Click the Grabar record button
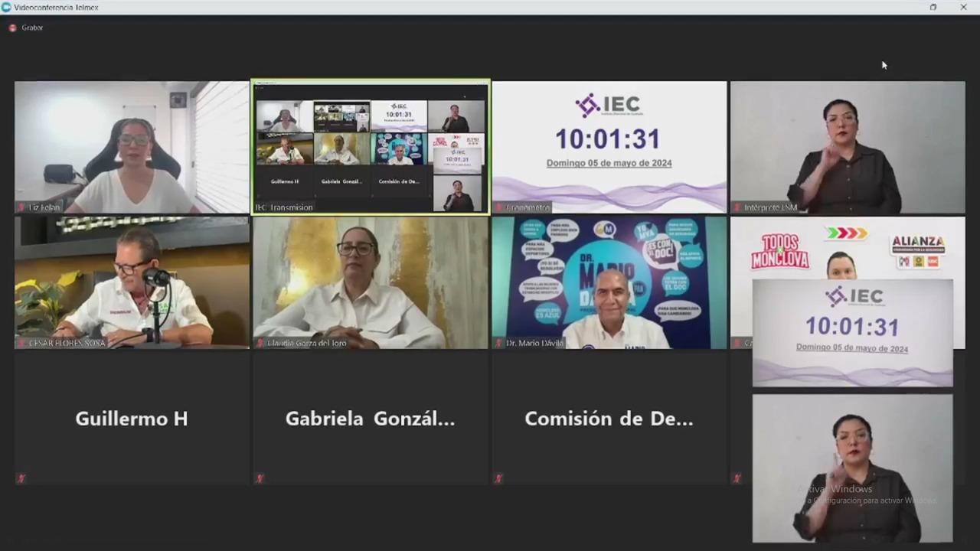Screen dimensions: 980x551 coord(13,28)
